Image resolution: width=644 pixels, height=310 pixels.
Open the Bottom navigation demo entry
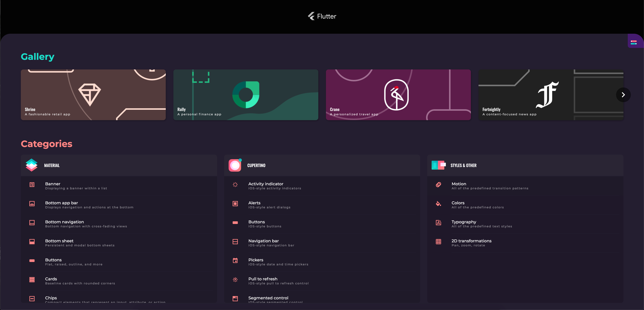click(x=119, y=224)
